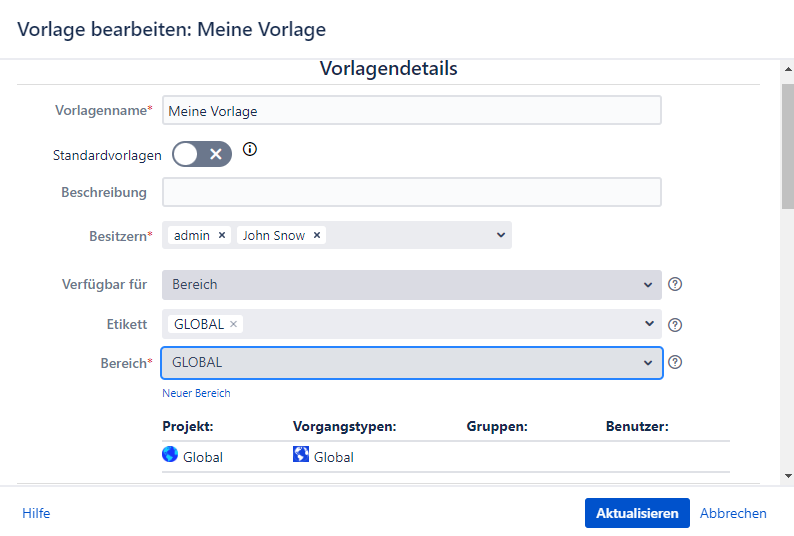Viewport: 794px width, 536px height.
Task: Open the Etikett dropdown arrow
Action: (x=647, y=324)
